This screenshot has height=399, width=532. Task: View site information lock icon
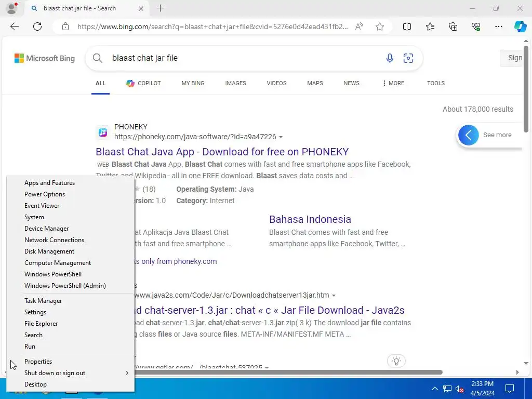[65, 26]
